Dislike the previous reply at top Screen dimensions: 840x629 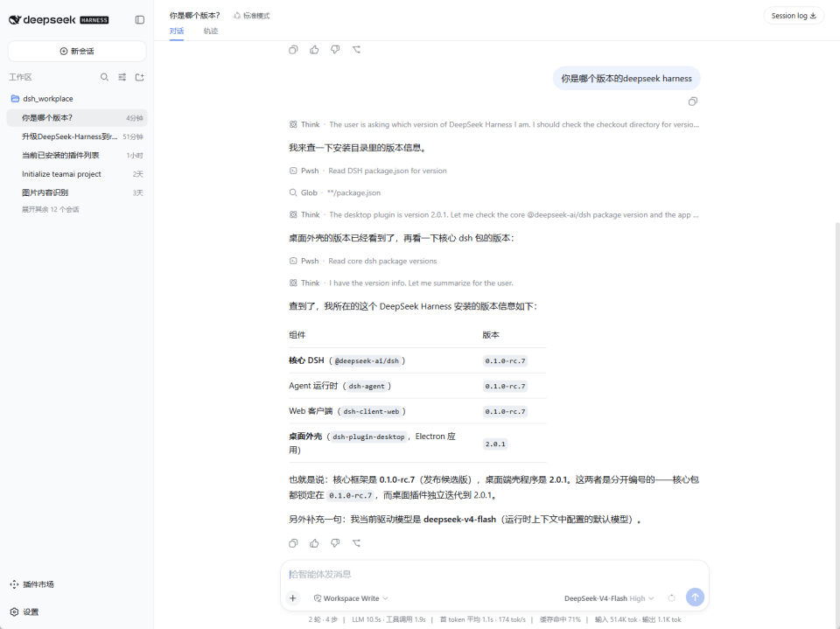(x=335, y=50)
